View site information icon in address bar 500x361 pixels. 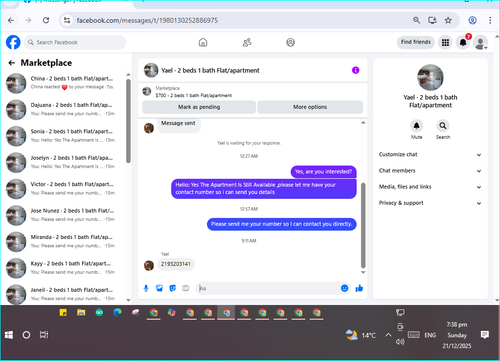click(67, 20)
